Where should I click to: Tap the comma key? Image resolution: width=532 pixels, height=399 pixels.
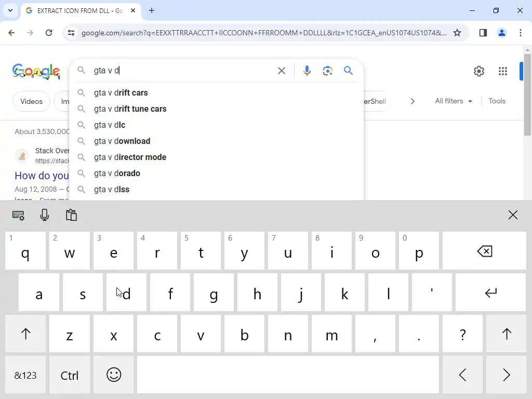pos(375,334)
